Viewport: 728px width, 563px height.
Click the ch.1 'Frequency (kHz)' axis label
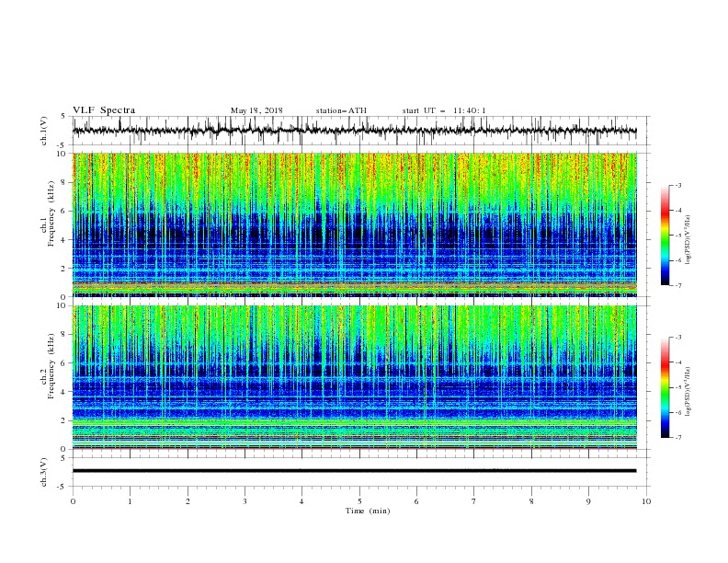click(51, 214)
